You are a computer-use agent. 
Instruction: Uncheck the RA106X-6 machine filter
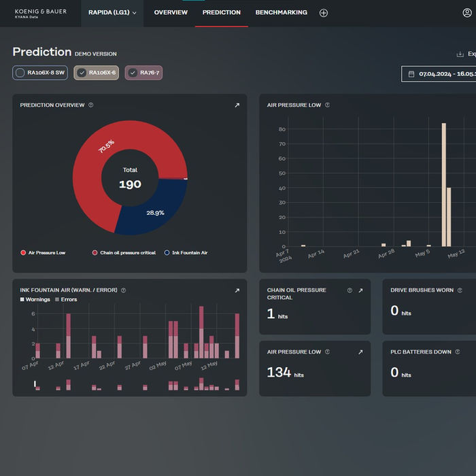97,73
